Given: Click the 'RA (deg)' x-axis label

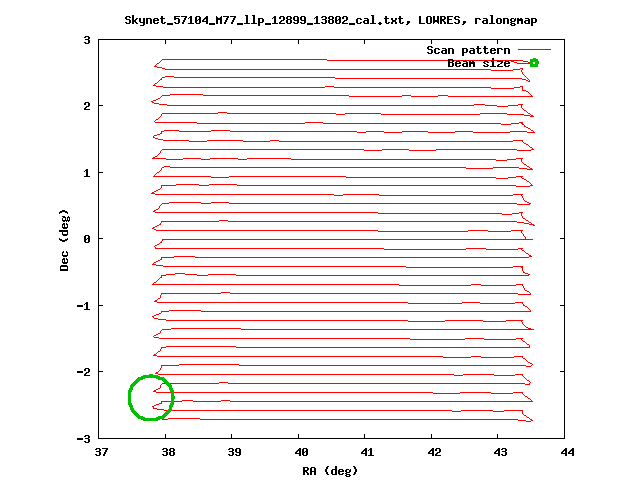Looking at the screenshot, I should (x=329, y=470).
